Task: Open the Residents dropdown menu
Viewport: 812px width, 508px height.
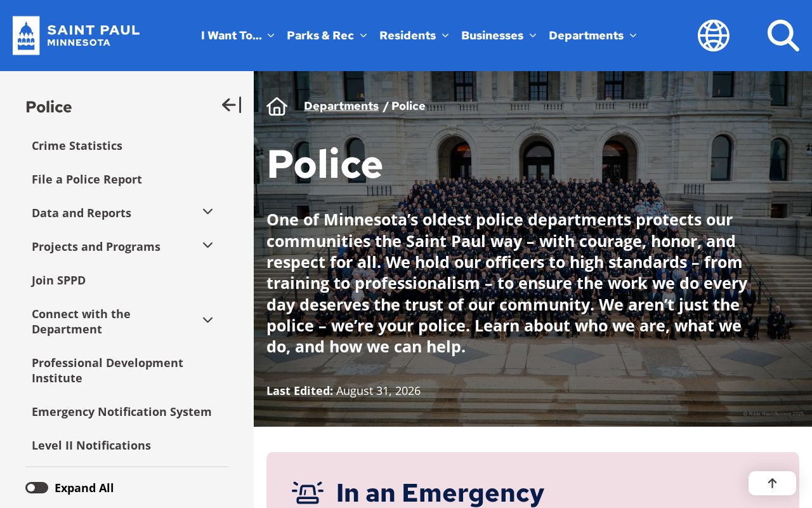Action: [414, 36]
